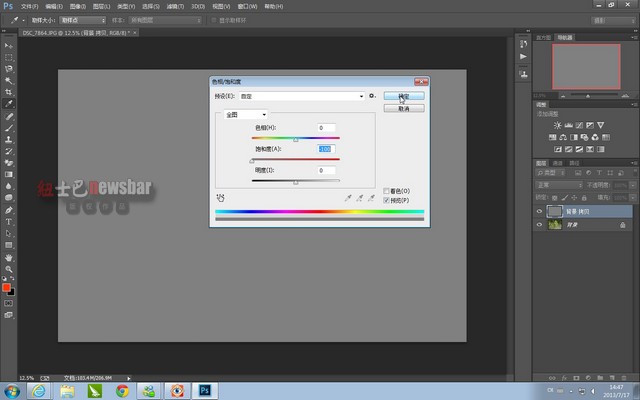Enable the Colorize (着色) checkbox
This screenshot has height=400, width=640.
coord(387,190)
